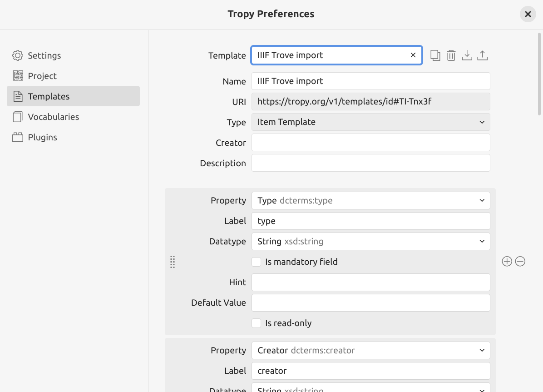Click the 'Default Value' field label
Screen dimensions: 543x392
point(218,303)
